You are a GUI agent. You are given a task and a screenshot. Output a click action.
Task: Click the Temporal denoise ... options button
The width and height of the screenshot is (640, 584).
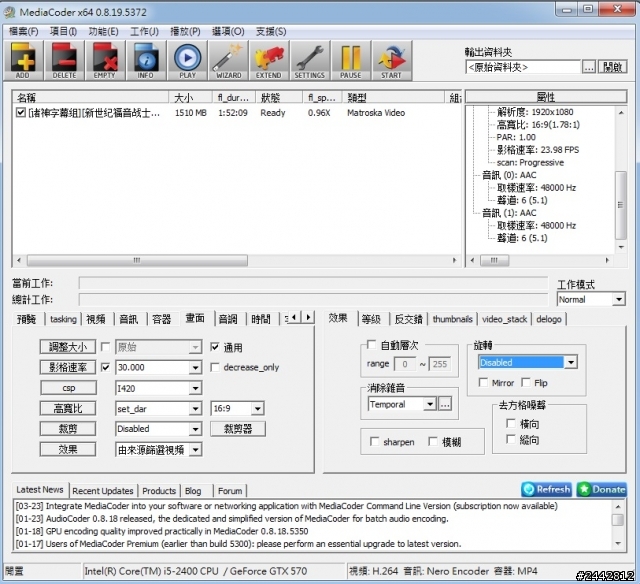coord(445,404)
